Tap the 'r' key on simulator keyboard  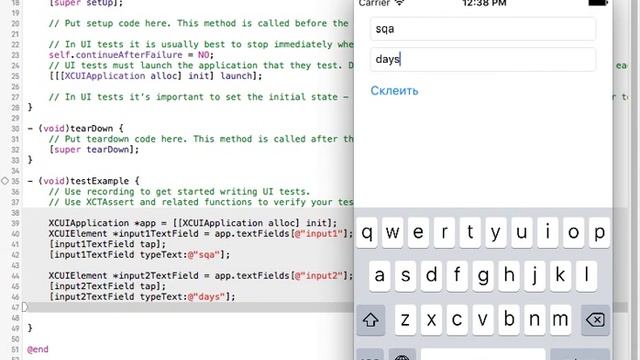tap(444, 233)
